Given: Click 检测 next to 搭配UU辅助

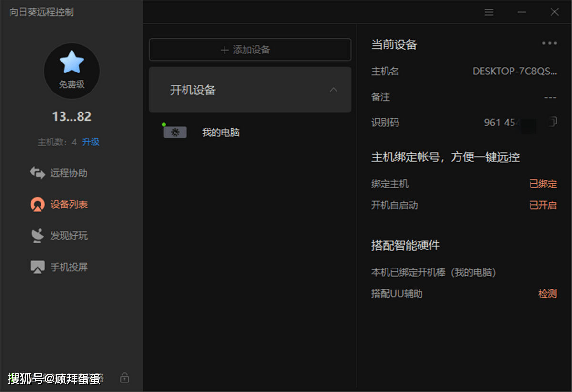Looking at the screenshot, I should click(x=548, y=294).
